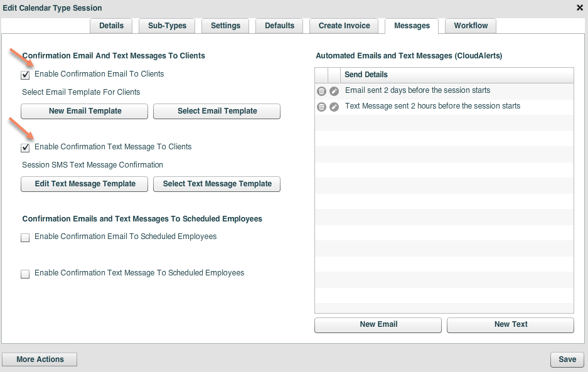Open the Sub-Types tab

167,26
